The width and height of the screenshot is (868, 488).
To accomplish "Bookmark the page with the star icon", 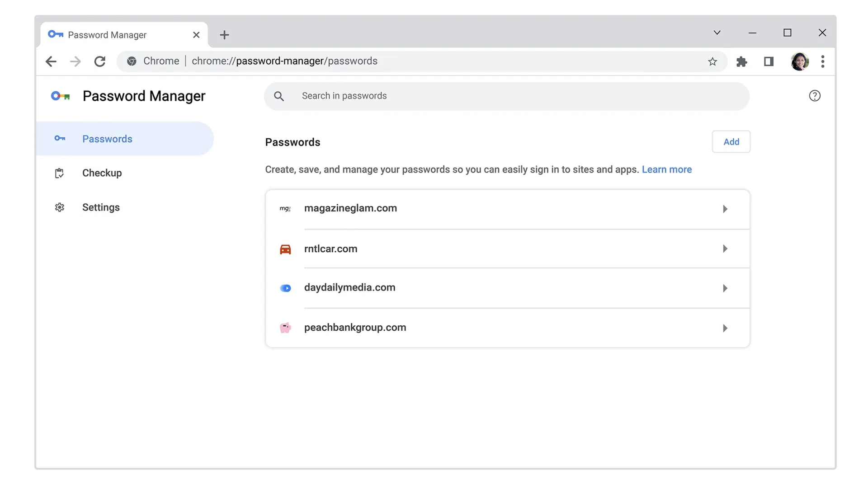I will (x=712, y=61).
